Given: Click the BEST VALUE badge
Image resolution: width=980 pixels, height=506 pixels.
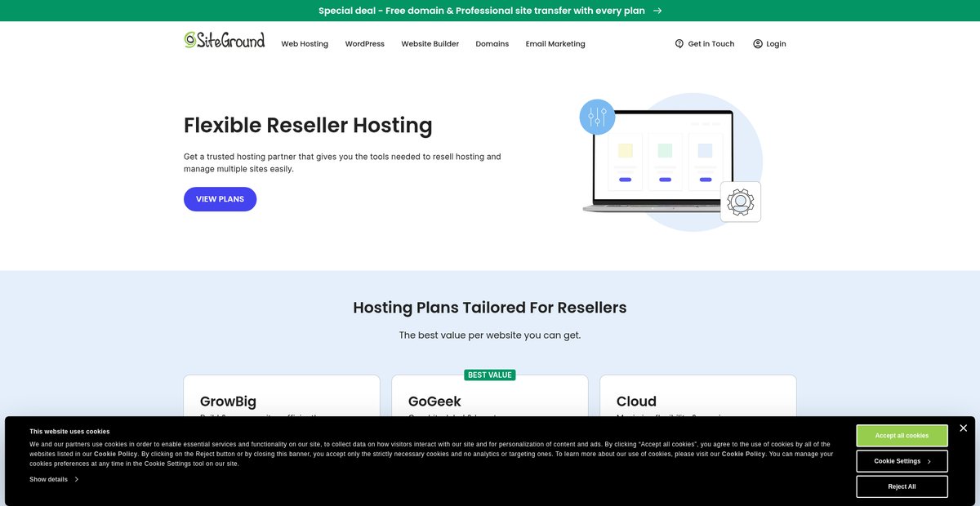Looking at the screenshot, I should pos(490,375).
